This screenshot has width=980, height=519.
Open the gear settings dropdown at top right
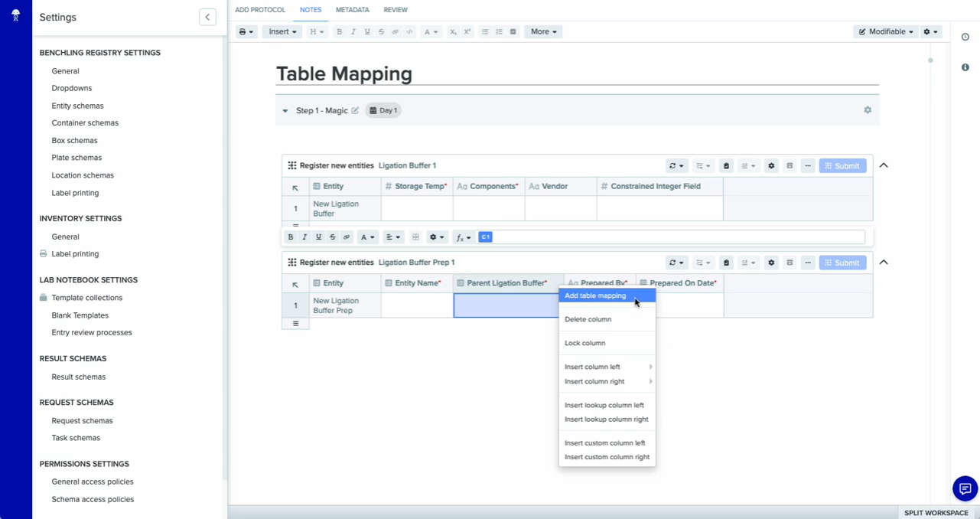coord(931,32)
